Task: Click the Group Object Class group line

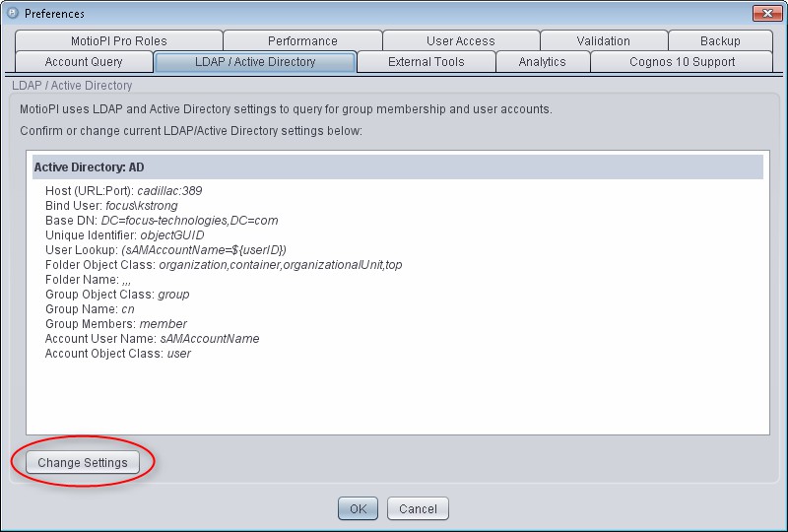Action: pos(117,295)
